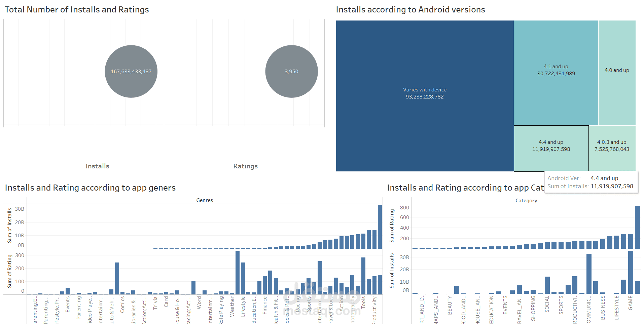Viewport: 644px width, 324px height.
Task: Select the Installs circle showing 167,633,433,487
Action: tap(131, 72)
